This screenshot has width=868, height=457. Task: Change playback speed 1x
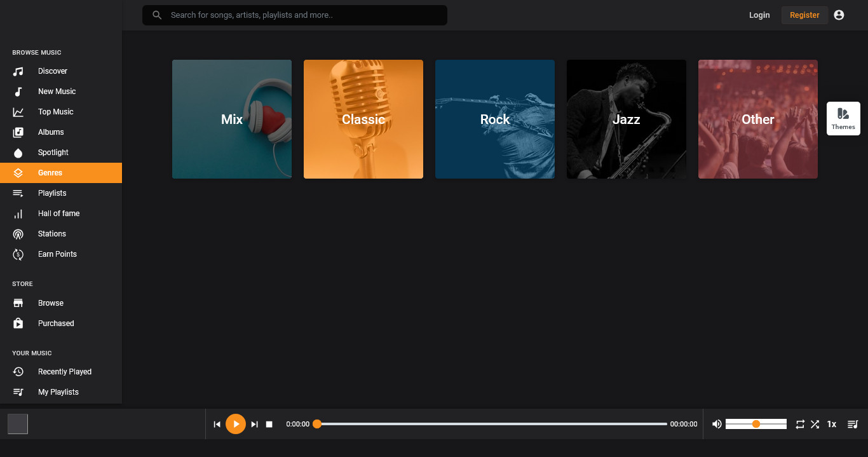831,424
